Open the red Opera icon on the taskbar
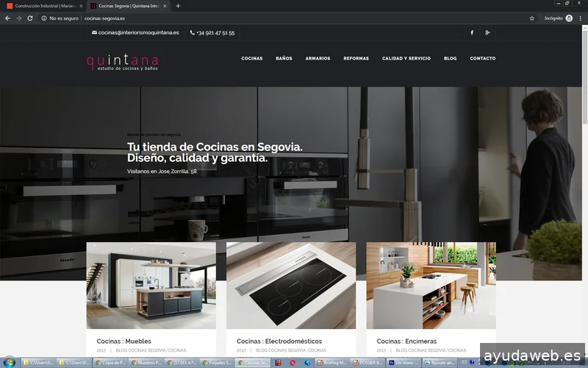This screenshot has height=368, width=588. tap(293, 362)
